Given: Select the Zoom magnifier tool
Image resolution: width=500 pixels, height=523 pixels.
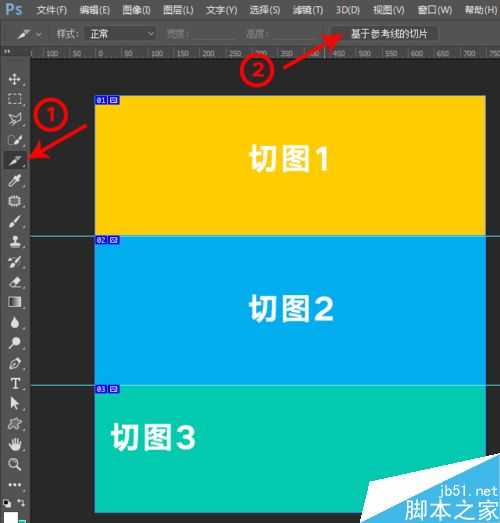Looking at the screenshot, I should (x=14, y=464).
